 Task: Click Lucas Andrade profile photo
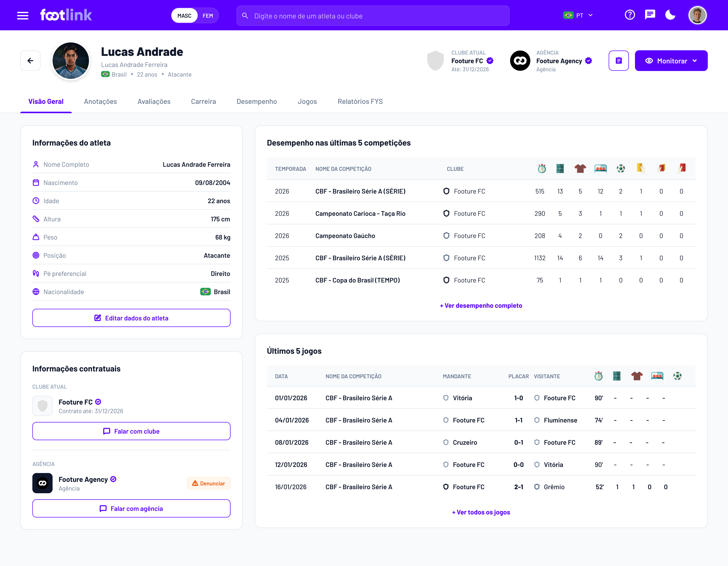coord(71,61)
